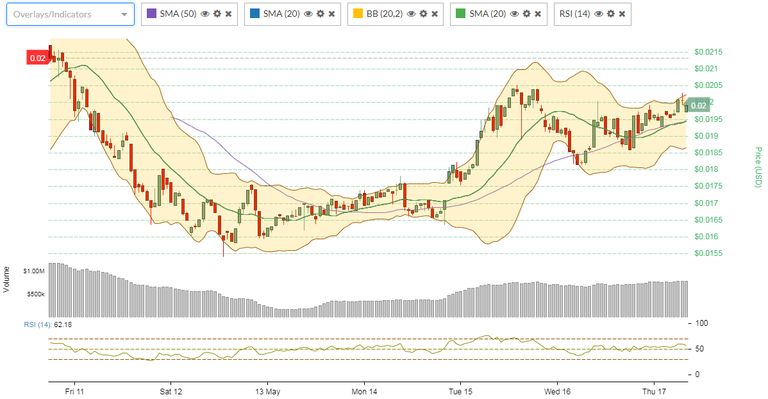Click the $0.0175 price axis label
This screenshot has width=768, height=399.
point(708,186)
